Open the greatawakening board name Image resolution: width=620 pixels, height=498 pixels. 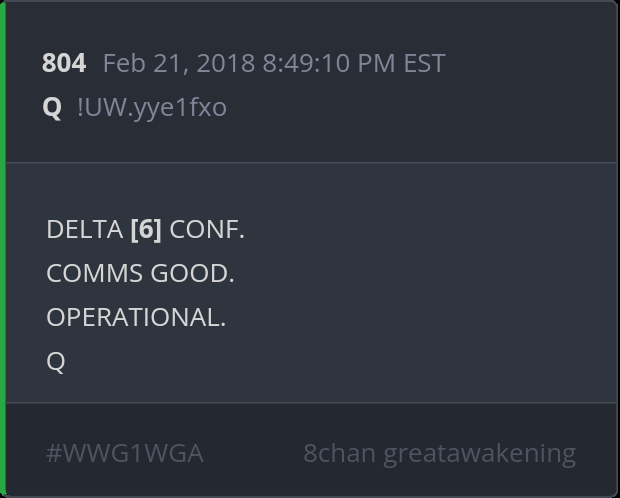pos(480,453)
